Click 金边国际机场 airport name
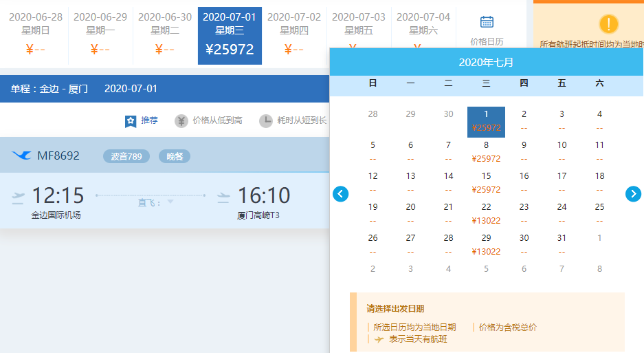The width and height of the screenshot is (644, 353). 56,215
